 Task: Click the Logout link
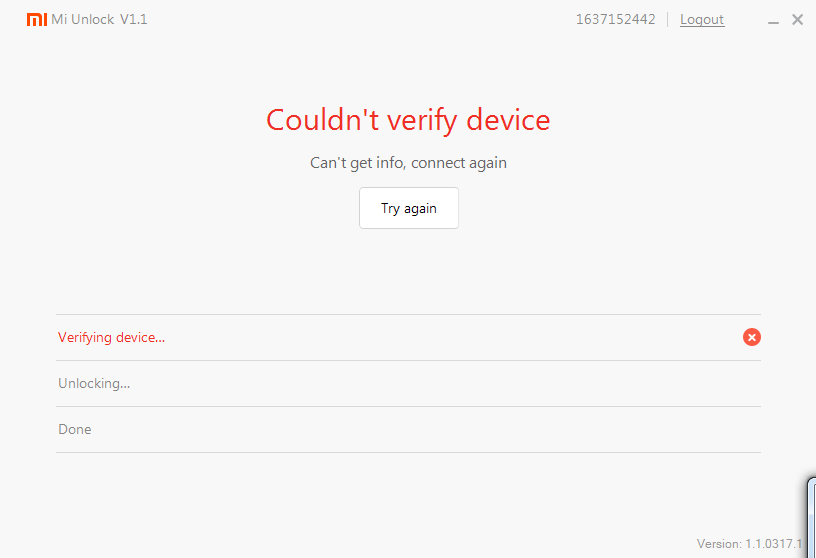(x=702, y=20)
